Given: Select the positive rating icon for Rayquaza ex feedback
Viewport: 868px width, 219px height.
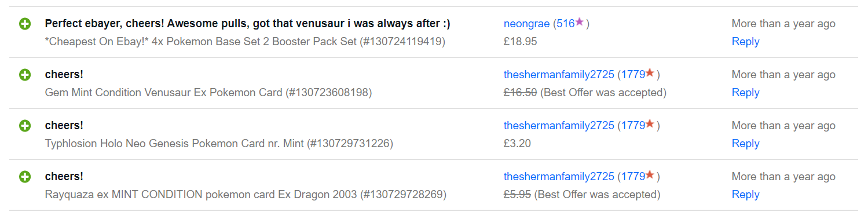Looking at the screenshot, I should [24, 177].
